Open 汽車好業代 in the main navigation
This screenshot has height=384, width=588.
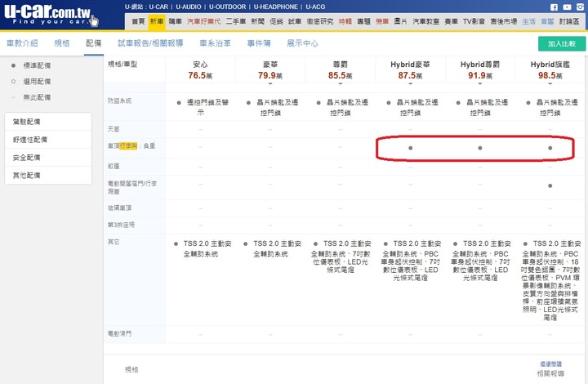[203, 21]
